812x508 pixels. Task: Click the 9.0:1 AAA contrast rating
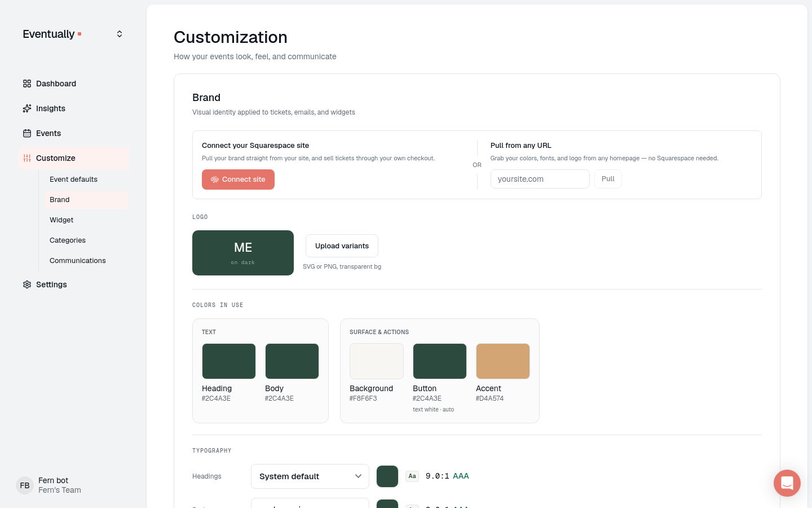tap(447, 476)
